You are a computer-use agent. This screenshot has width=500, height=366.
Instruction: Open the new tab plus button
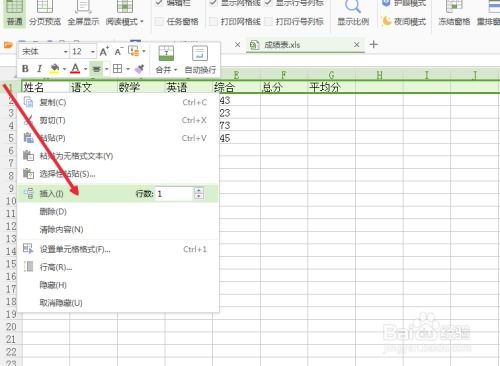pos(374,44)
